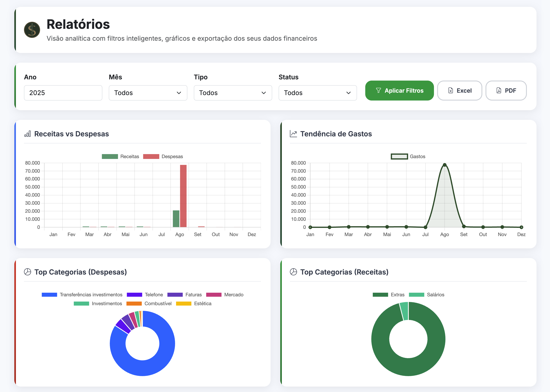Click the bar chart icon beside Receitas vs Despesas
550x392 pixels.
[28, 134]
